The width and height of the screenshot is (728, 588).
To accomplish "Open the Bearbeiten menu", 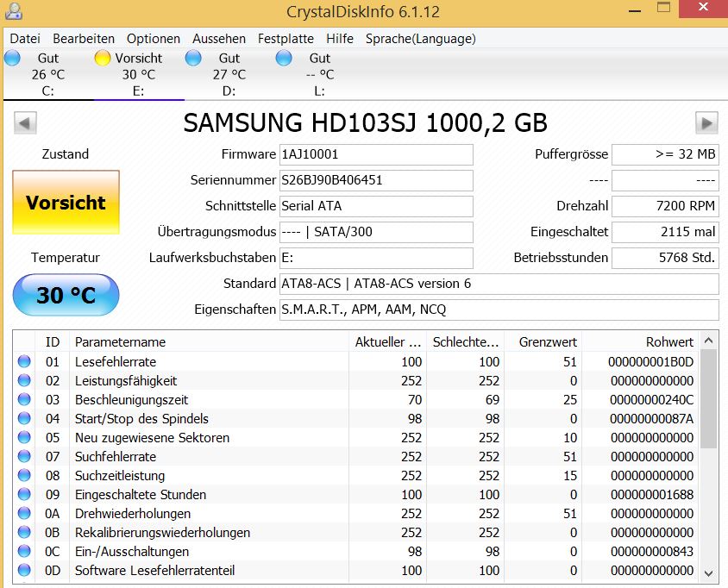I will pos(84,39).
